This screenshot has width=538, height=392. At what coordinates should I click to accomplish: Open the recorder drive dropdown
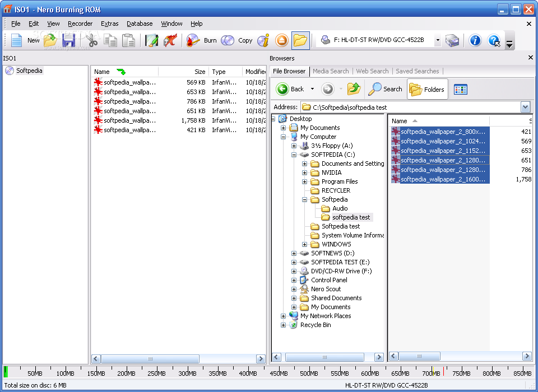point(438,40)
